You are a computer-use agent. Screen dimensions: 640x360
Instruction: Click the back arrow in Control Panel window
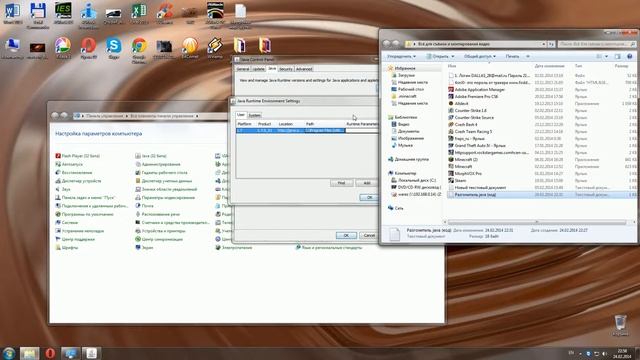55,116
